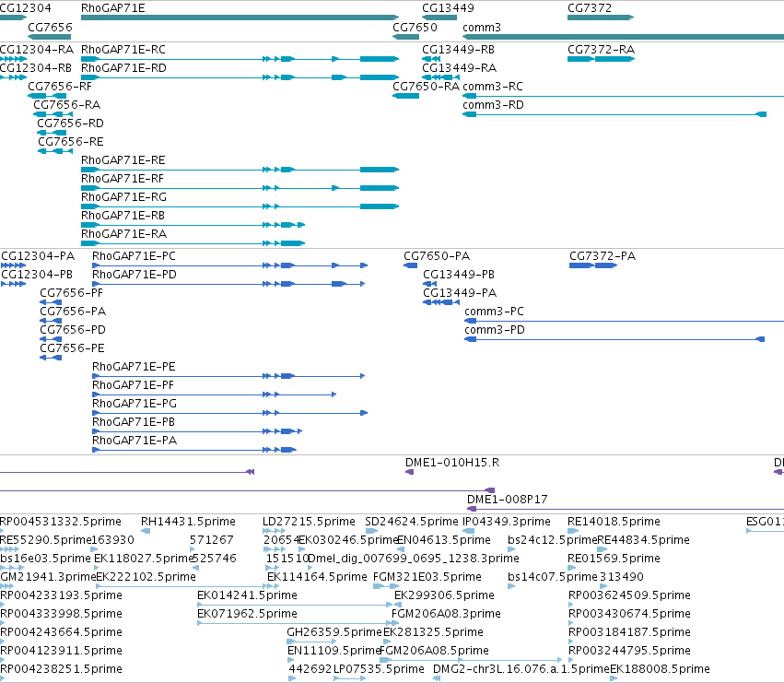Image resolution: width=784 pixels, height=683 pixels.
Task: Select CG13449-PB protein label
Action: click(459, 275)
